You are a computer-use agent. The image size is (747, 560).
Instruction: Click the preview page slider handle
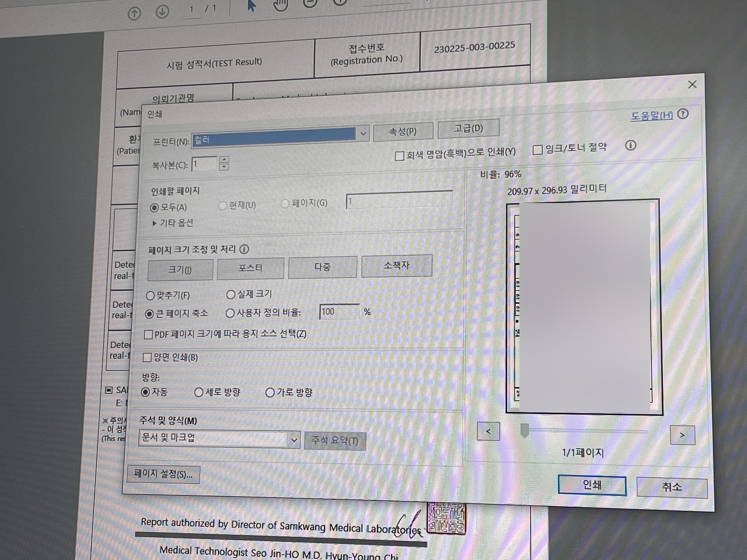[525, 431]
